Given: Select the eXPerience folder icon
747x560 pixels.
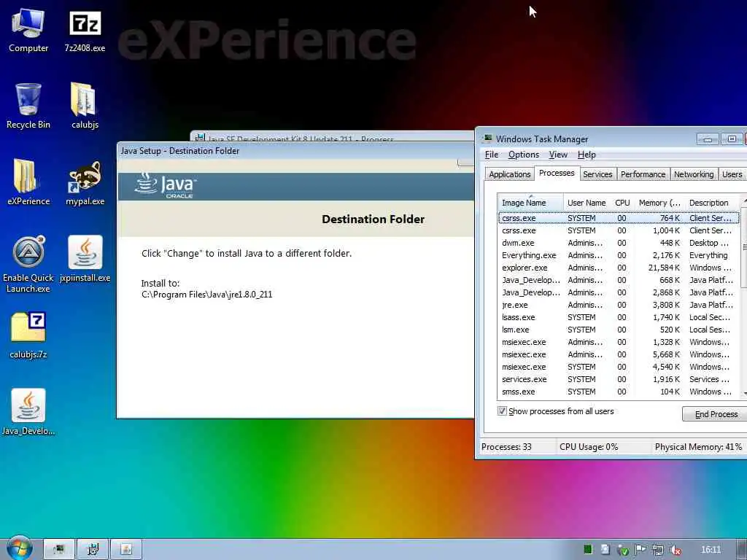Looking at the screenshot, I should (x=28, y=182).
